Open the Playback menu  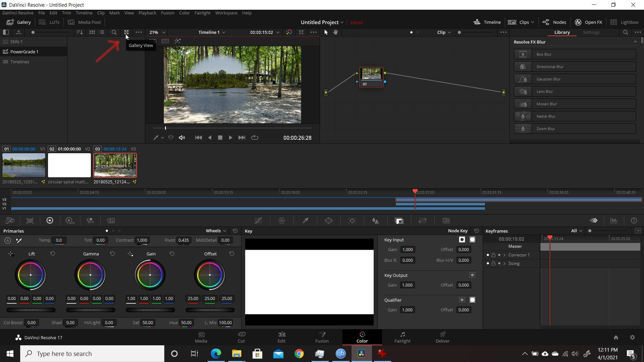pos(147,13)
